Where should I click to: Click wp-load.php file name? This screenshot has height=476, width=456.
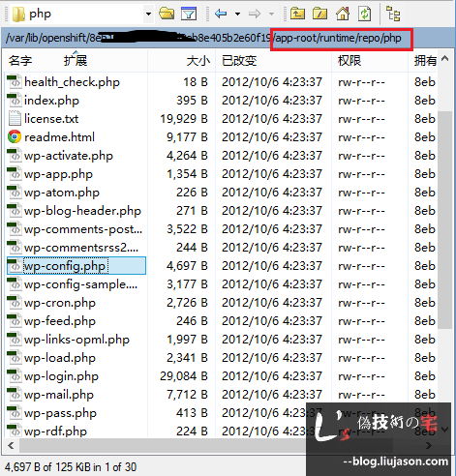point(60,358)
